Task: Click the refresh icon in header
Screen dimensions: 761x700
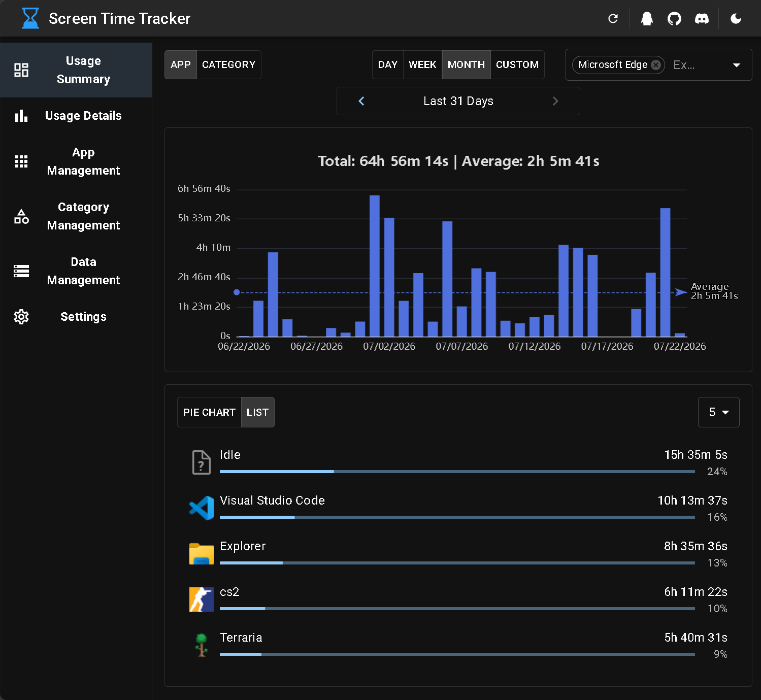Action: point(613,19)
